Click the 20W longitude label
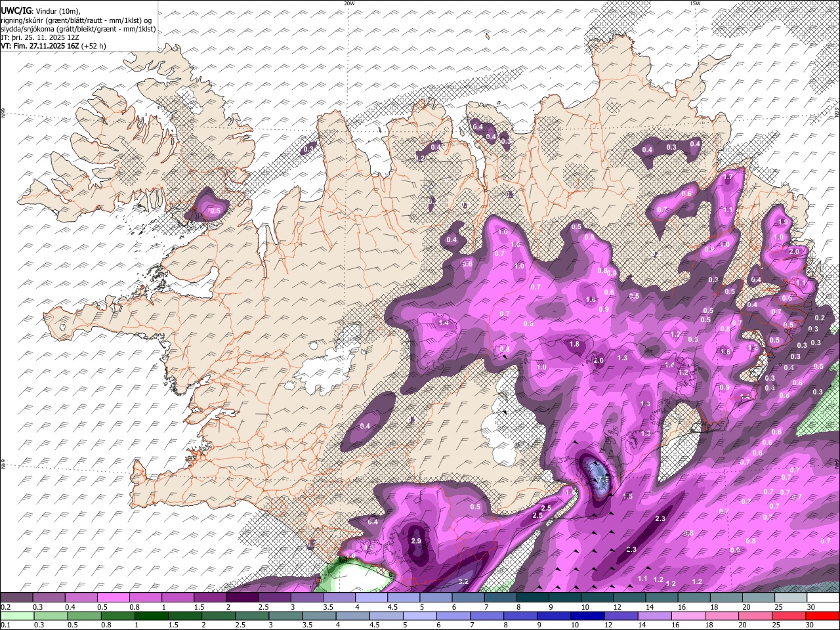Viewport: 840px width, 630px height. click(349, 3)
